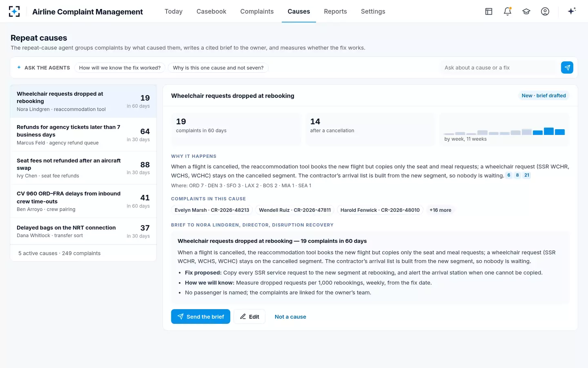
Task: Click the 'How will we know the fix worked?' suggestion
Action: pos(120,68)
